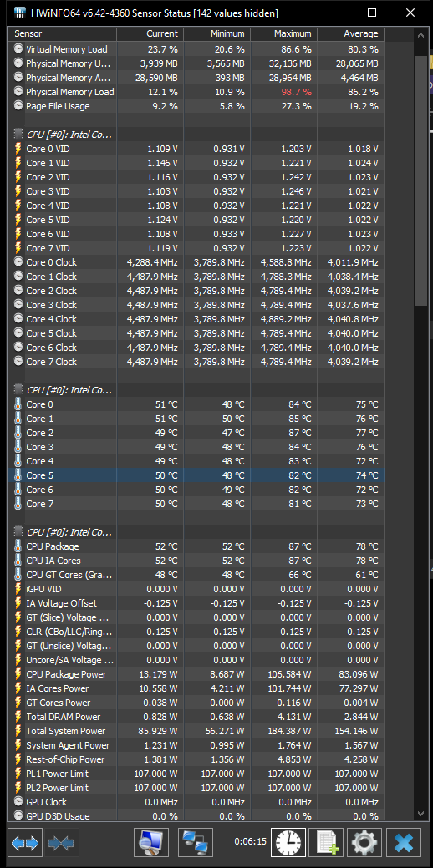The image size is (433, 868).
Task: Select the CPU Package Power row
Action: pyautogui.click(x=196, y=674)
